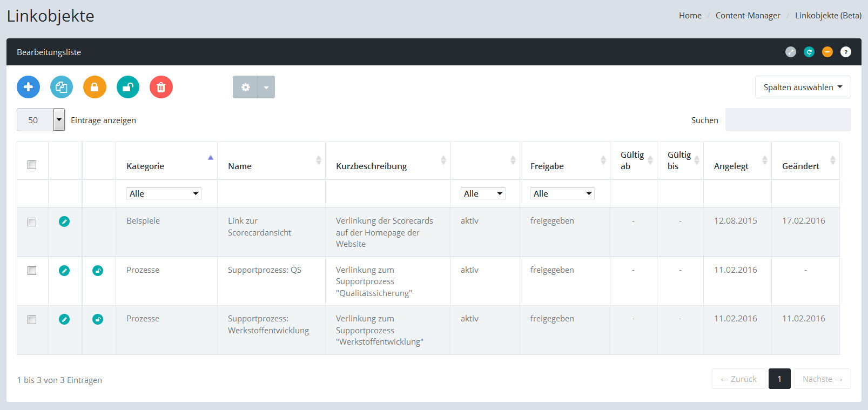Navigate to Home breadcrumb link
Screen dimensions: 868x410
tap(690, 16)
